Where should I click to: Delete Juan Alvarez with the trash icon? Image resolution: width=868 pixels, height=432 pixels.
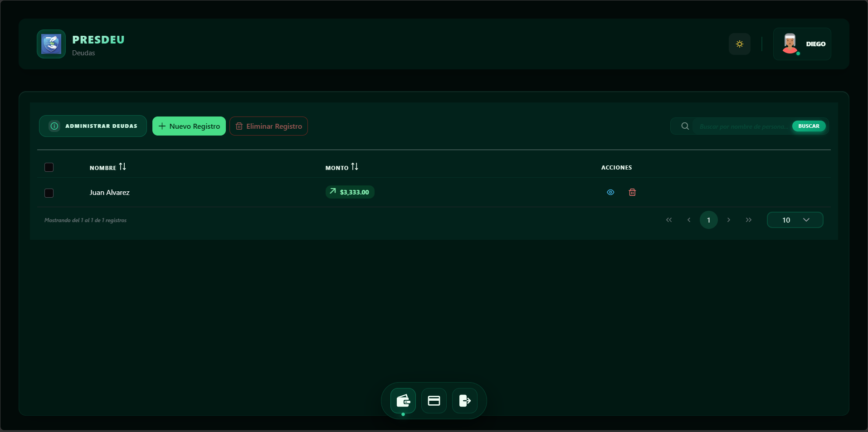632,192
